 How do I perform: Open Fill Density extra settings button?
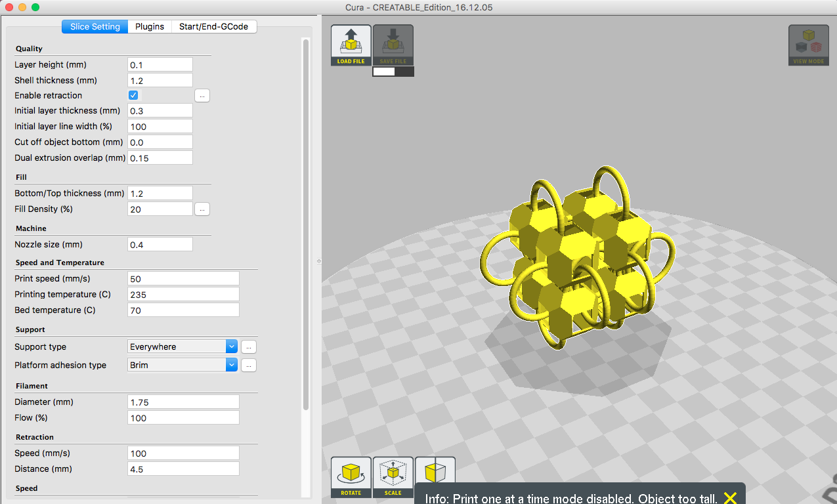(x=202, y=209)
